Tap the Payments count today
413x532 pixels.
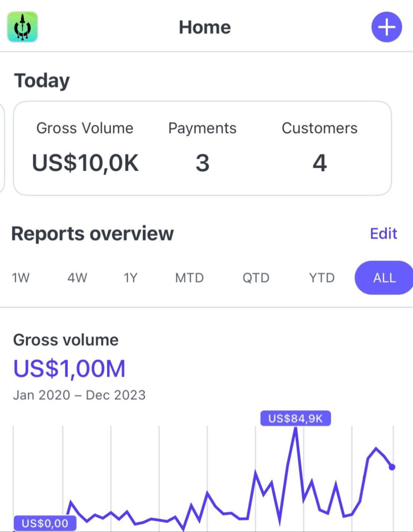[202, 163]
